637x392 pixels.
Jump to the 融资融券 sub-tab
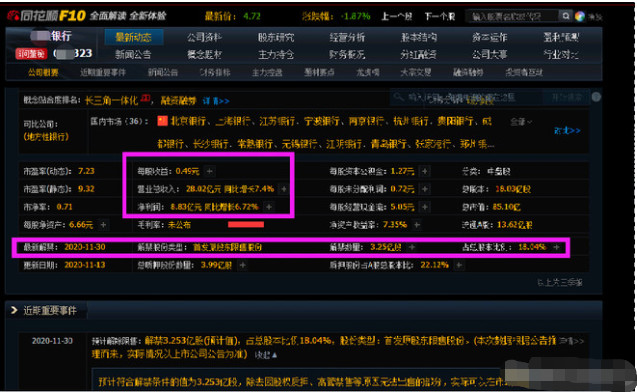pos(468,73)
